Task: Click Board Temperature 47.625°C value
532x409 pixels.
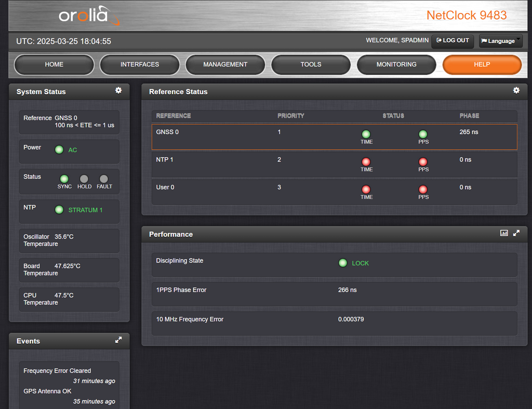Action: click(x=68, y=266)
